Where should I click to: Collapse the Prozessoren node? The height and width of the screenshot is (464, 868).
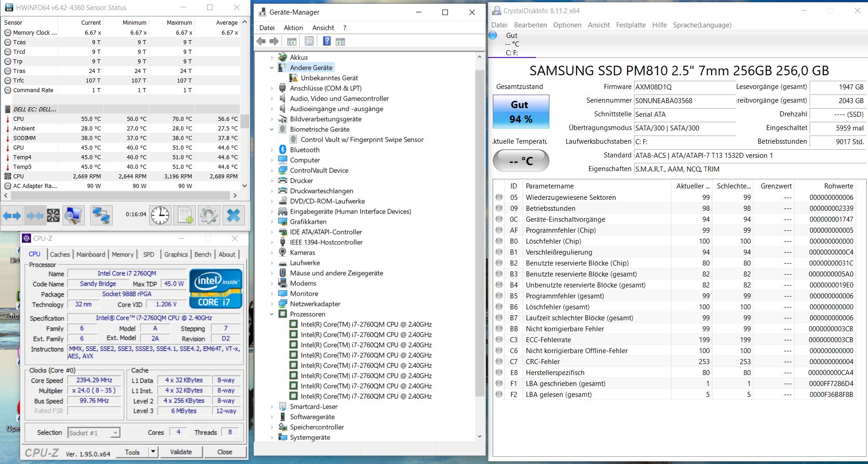coord(272,314)
